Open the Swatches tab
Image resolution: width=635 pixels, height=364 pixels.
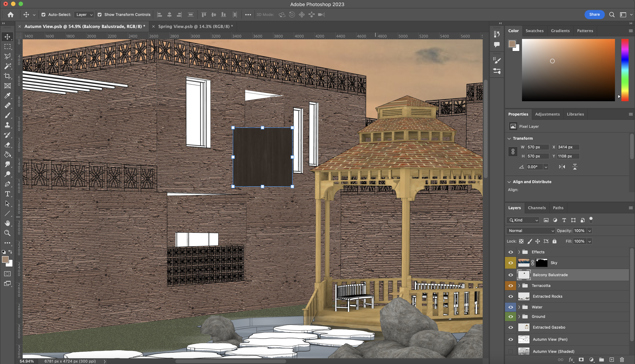[x=535, y=31]
